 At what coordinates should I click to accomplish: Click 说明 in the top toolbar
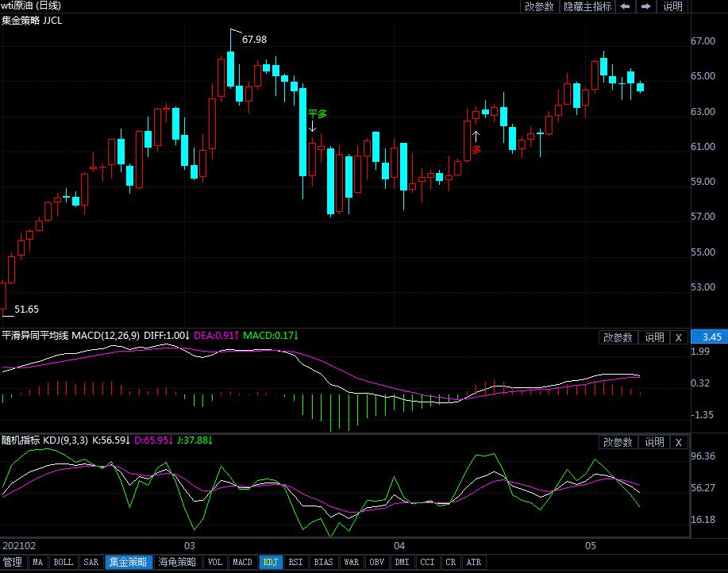672,6
